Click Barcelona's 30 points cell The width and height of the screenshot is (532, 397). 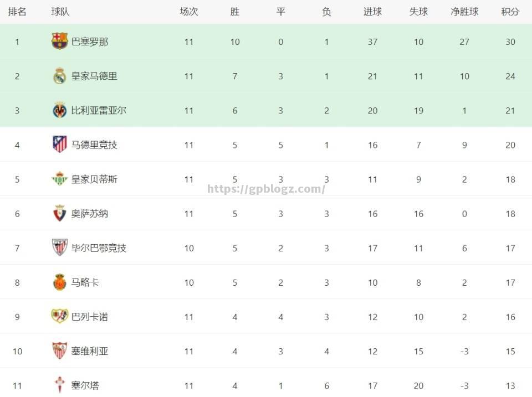pyautogui.click(x=510, y=42)
